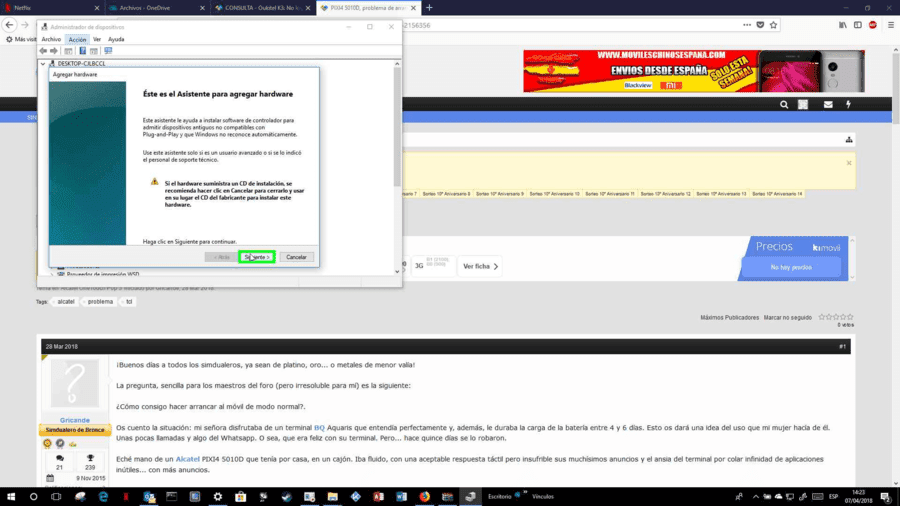
Task: Click the Alcatel link in the post
Action: click(x=188, y=459)
